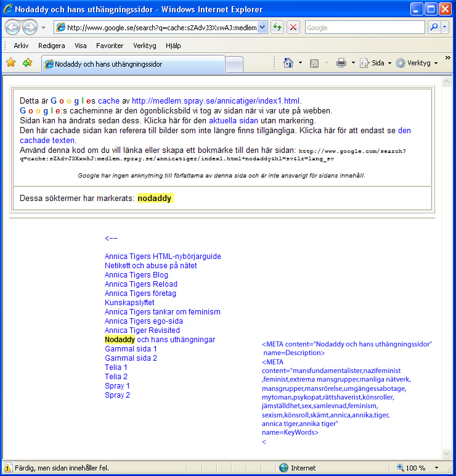Follow the Google cache link

pos(108,101)
